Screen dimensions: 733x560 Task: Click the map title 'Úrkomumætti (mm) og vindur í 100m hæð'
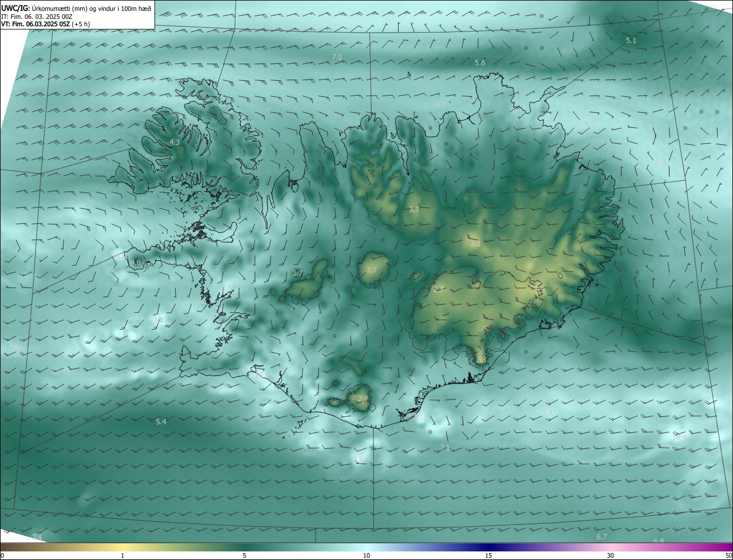click(92, 8)
